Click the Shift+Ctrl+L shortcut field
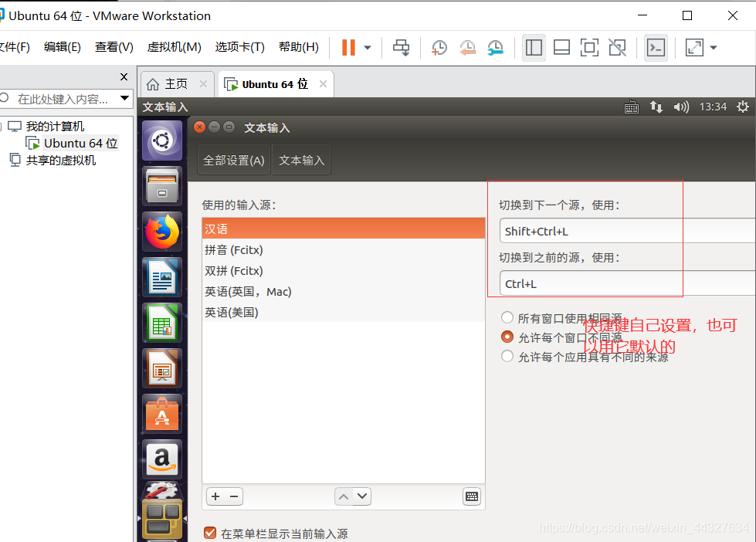Screen dimensions: 756x542 (628, 231)
